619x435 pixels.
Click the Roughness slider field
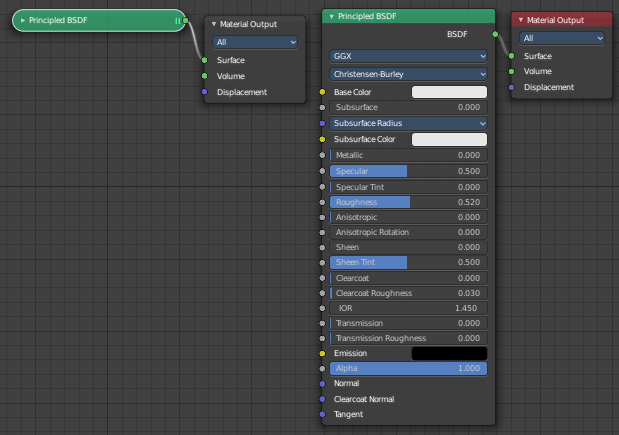coord(408,202)
